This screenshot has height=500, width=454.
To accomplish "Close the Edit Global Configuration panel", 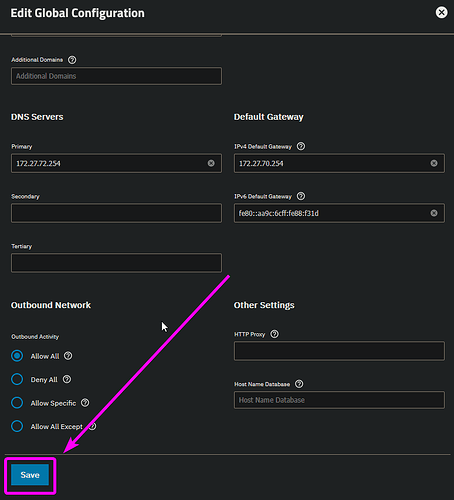I will point(441,13).
